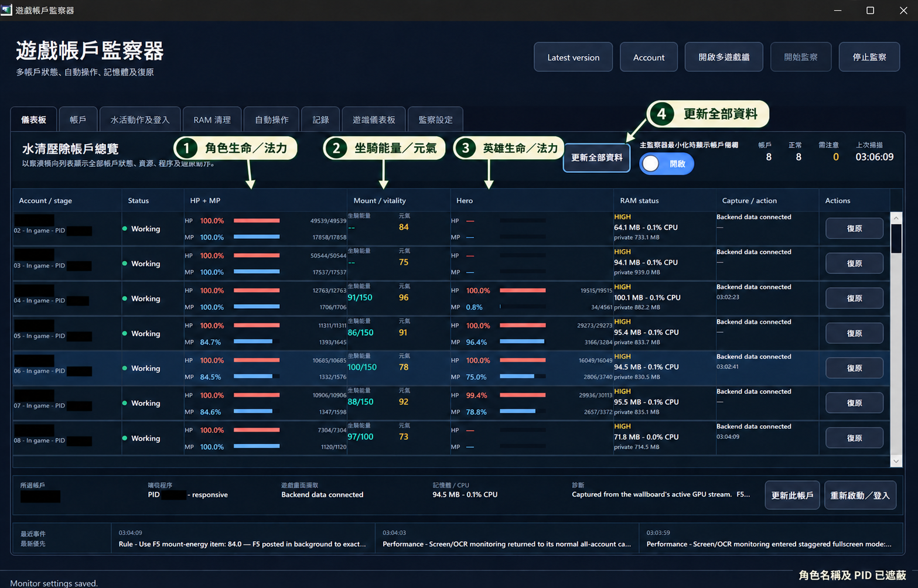Click the 開始監察 button
This screenshot has width=918, height=588.
coord(801,57)
